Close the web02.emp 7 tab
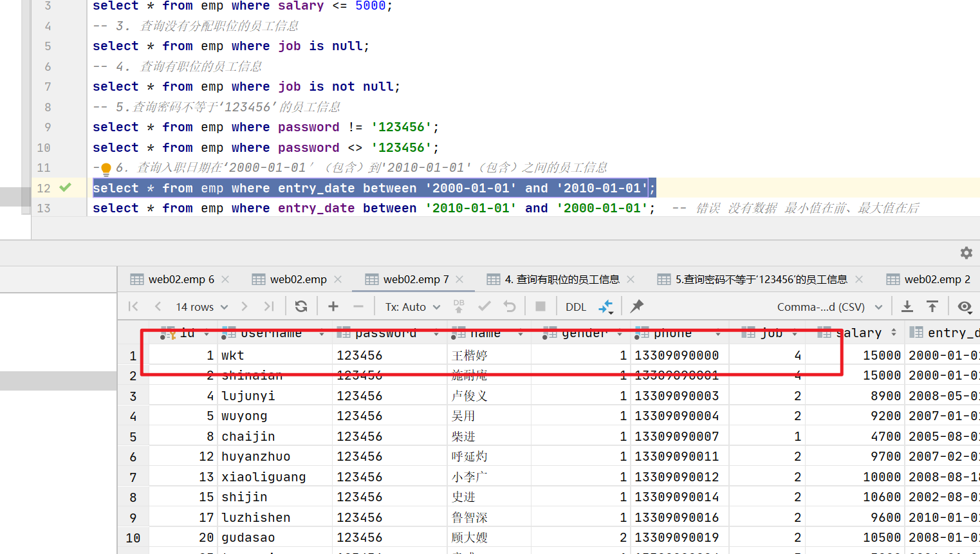The image size is (980, 554). (459, 279)
